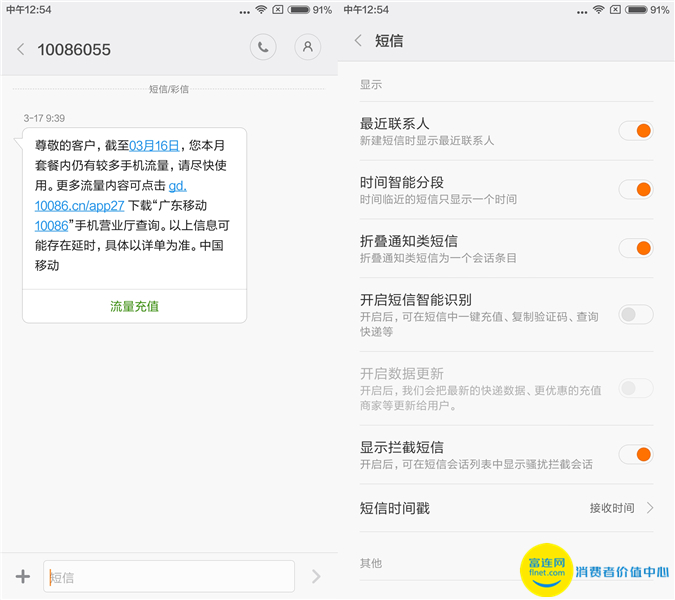Turn off 显示拦截短信 switch
The image size is (675, 600).
636,454
